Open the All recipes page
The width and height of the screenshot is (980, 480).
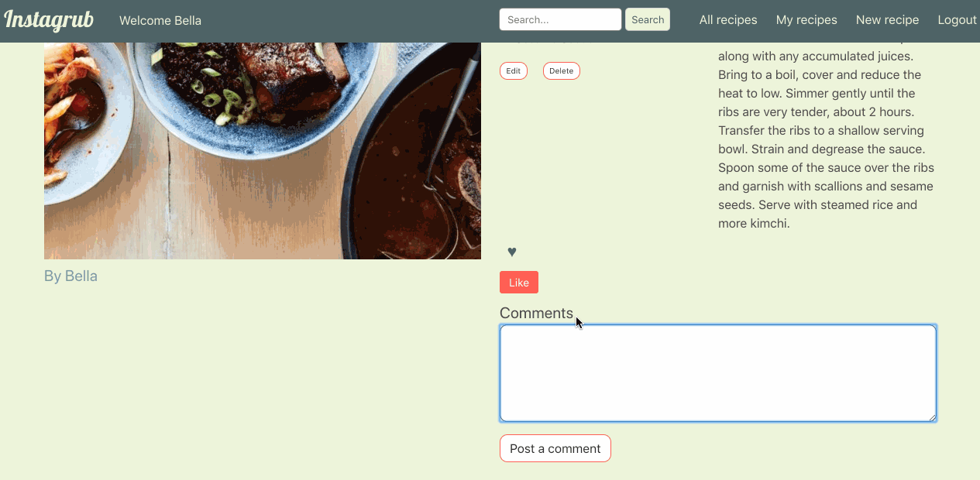(727, 20)
